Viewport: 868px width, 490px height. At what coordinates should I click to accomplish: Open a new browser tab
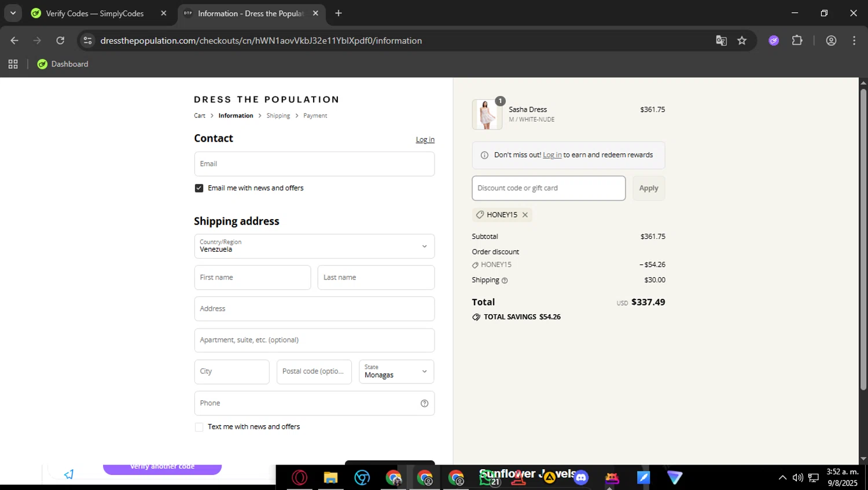click(339, 13)
